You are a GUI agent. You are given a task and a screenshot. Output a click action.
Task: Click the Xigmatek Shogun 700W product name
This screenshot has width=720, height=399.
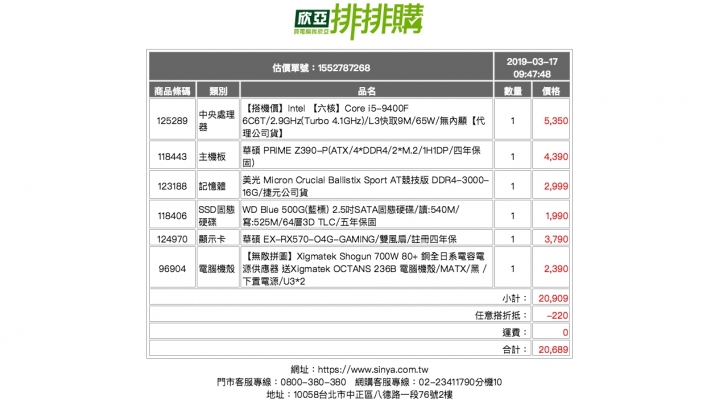click(x=365, y=269)
